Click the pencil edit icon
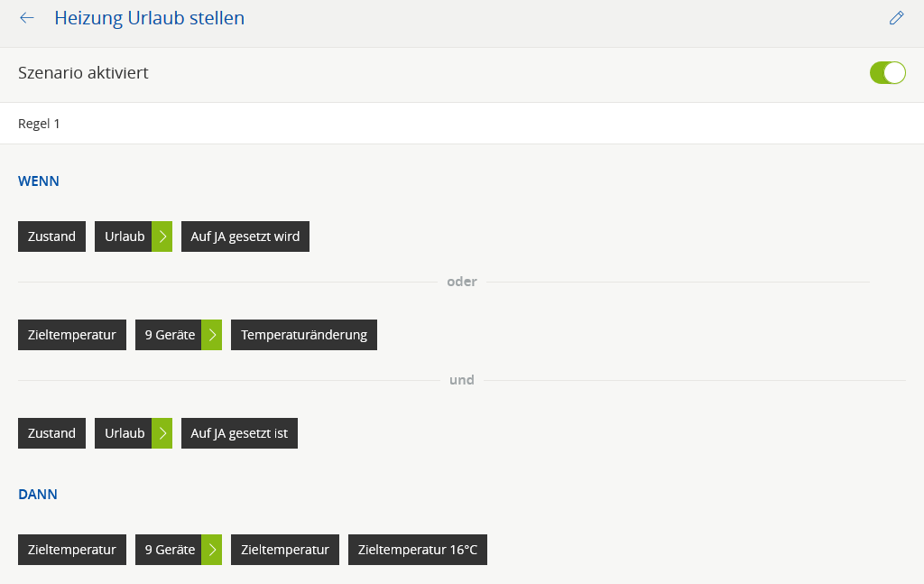Screen dimensions: 924x584 pos(896,18)
